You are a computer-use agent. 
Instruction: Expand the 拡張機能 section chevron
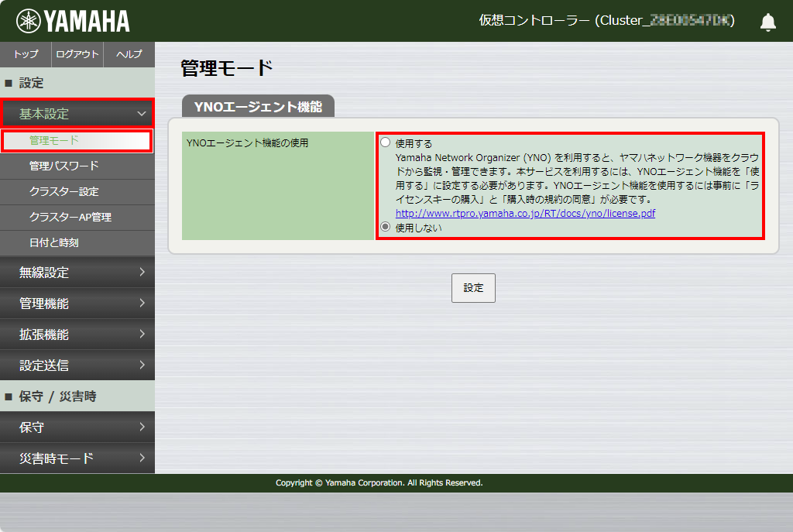click(142, 334)
